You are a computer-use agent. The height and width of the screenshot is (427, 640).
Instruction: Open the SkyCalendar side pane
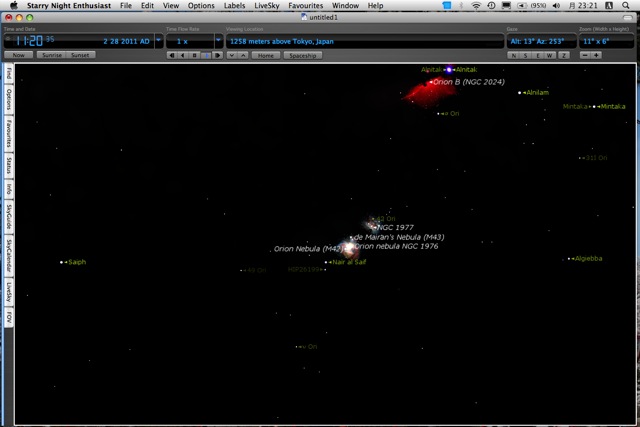[x=9, y=256]
